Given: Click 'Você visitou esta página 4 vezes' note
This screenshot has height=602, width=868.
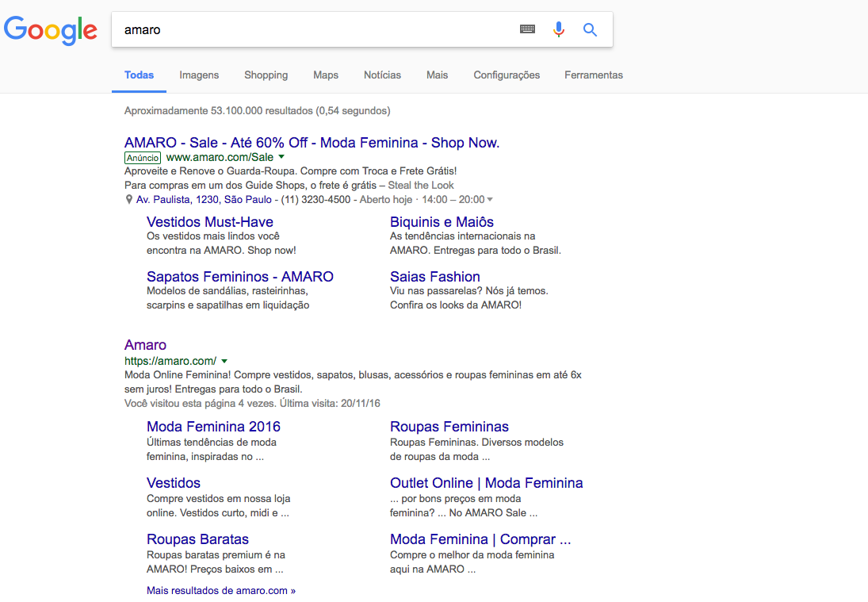Looking at the screenshot, I should click(201, 403).
